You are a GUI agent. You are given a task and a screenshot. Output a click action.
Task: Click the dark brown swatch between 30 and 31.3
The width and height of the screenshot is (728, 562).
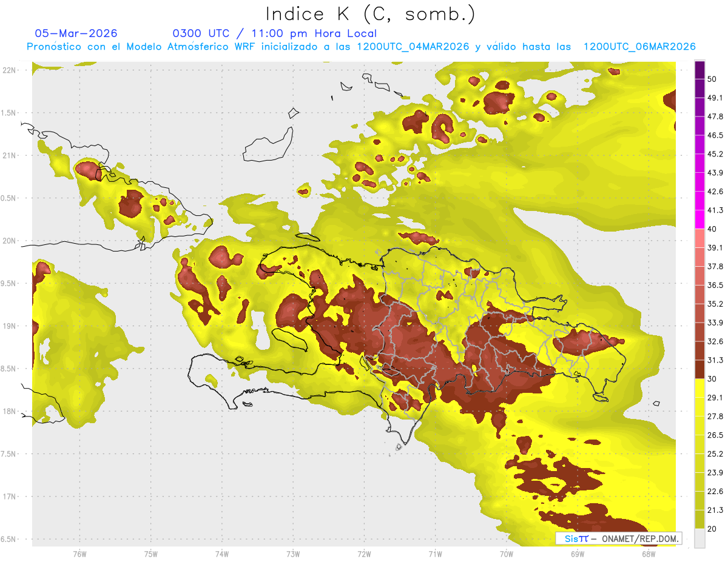pyautogui.click(x=700, y=370)
